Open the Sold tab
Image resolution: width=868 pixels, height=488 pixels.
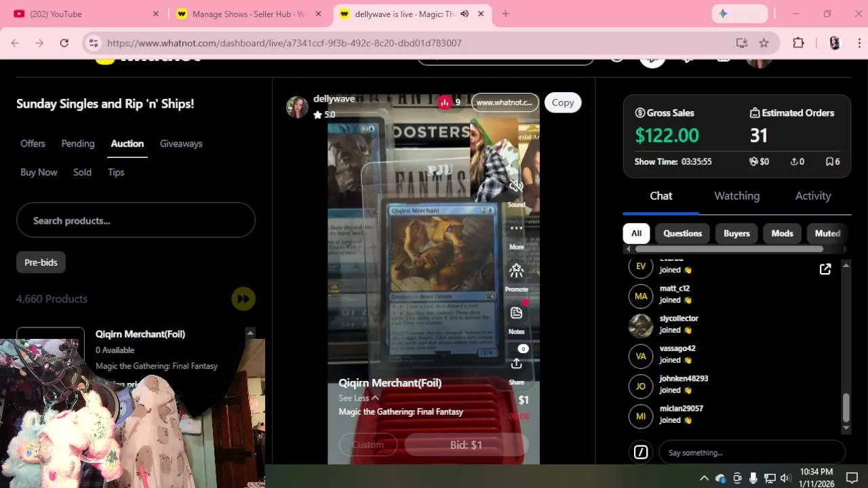[x=82, y=172]
